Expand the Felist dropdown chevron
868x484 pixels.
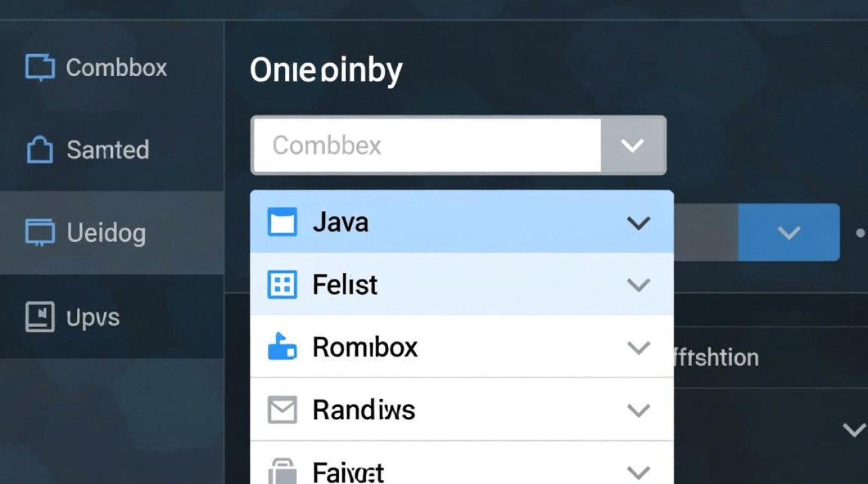pos(638,284)
